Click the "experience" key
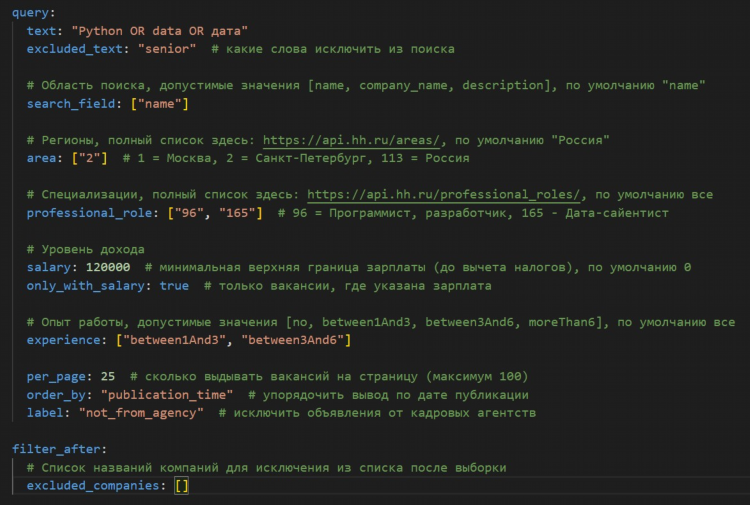Image resolution: width=750 pixels, height=505 pixels. pyautogui.click(x=63, y=340)
